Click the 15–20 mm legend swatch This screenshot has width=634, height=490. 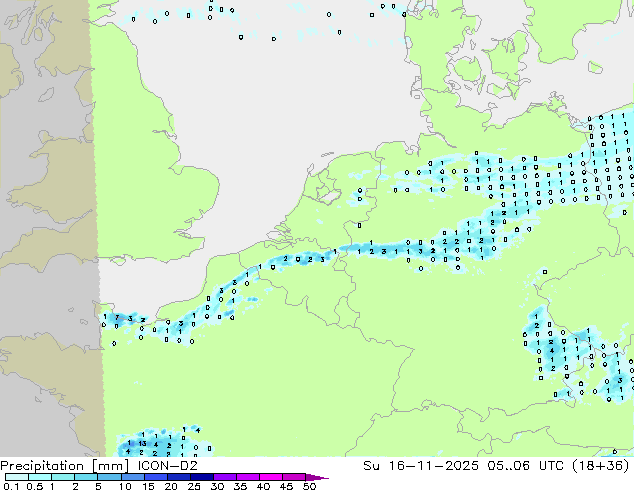(x=155, y=477)
